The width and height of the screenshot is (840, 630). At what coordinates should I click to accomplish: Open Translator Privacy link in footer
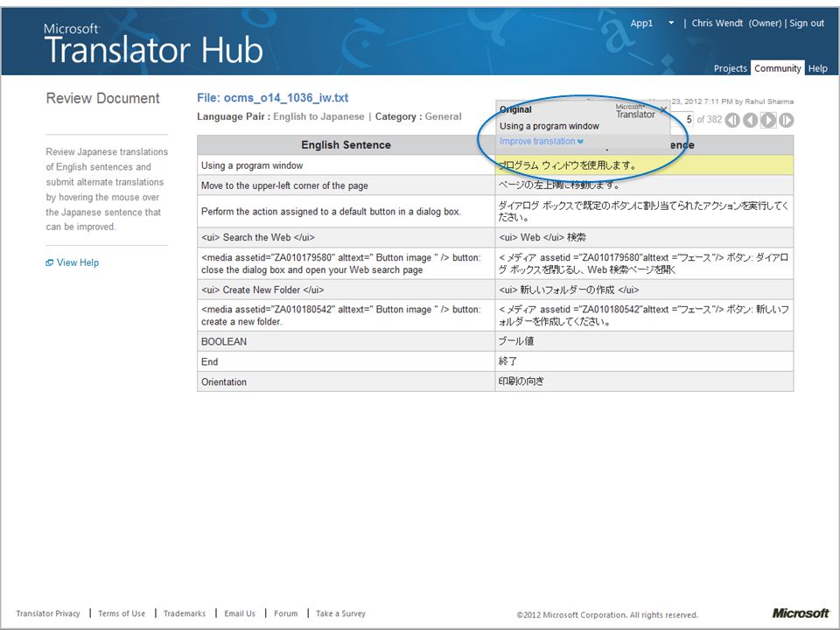click(48, 613)
